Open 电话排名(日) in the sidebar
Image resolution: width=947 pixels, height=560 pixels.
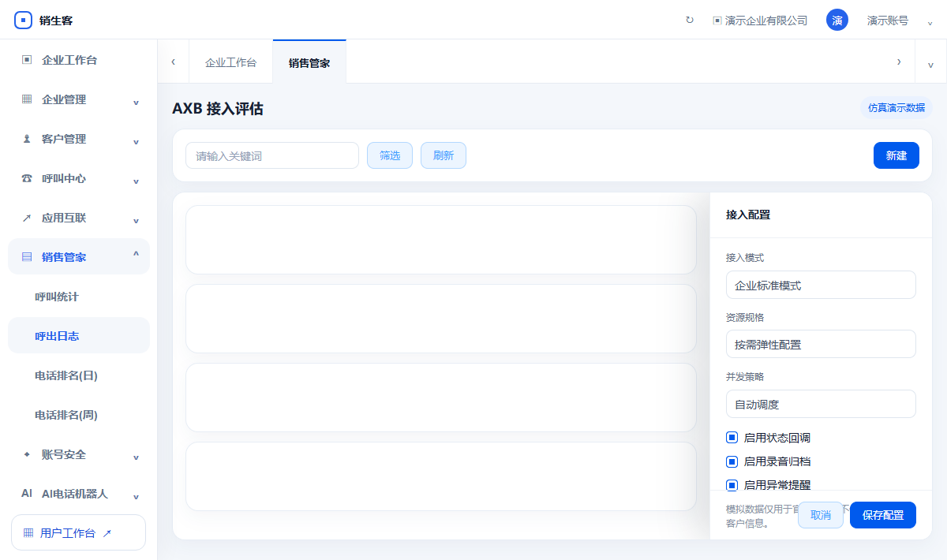[79, 375]
